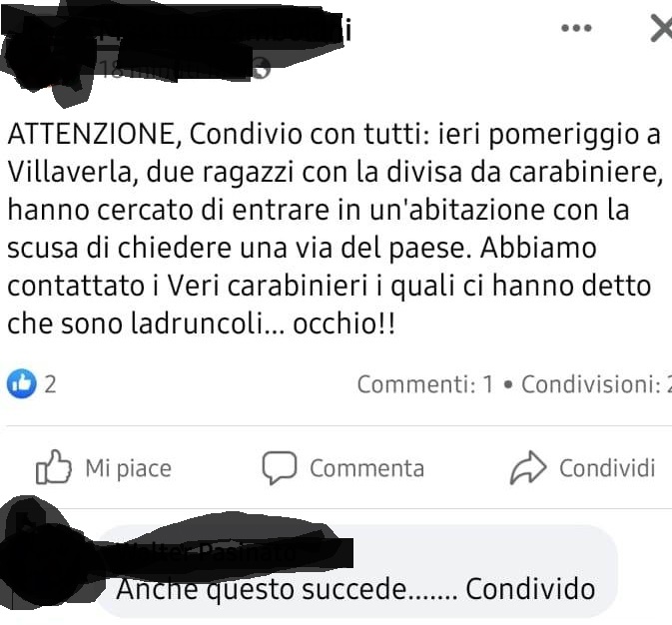Like the post using 'Mi piace' label
The image size is (672, 625).
[128, 468]
